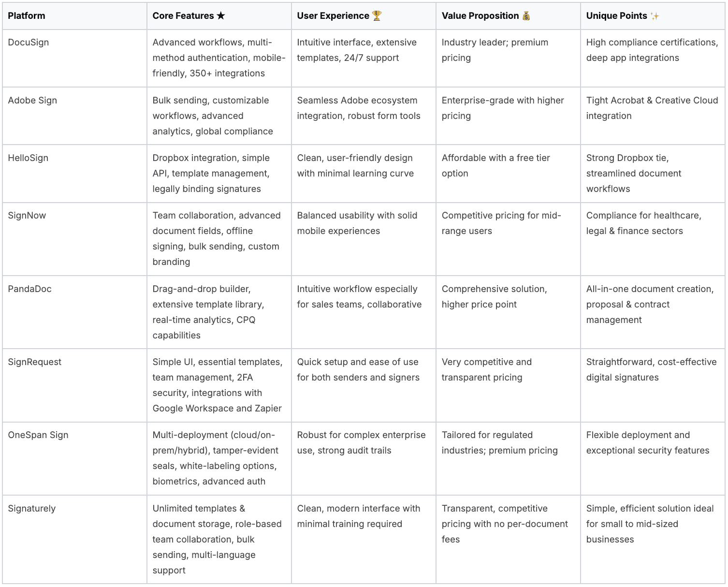Click the money bag icon beside Value Proposition
The width and height of the screenshot is (728, 587).
tap(526, 16)
